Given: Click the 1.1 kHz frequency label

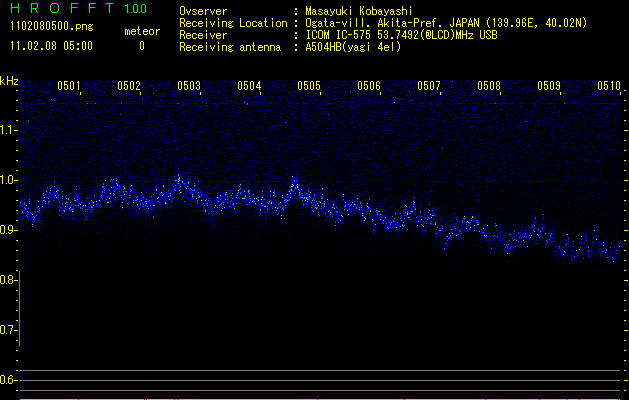Looking at the screenshot, I should [x=9, y=130].
